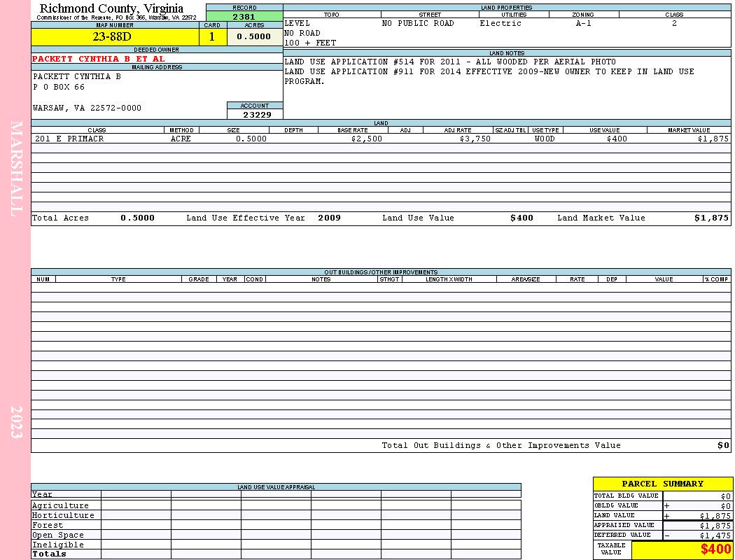Click market value $1,875 in land row
The height and width of the screenshot is (560, 735).
(x=713, y=139)
